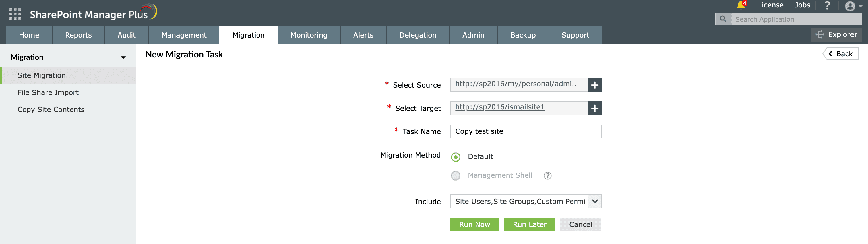Open the Admin tab
This screenshot has height=244, width=868.
(x=473, y=35)
